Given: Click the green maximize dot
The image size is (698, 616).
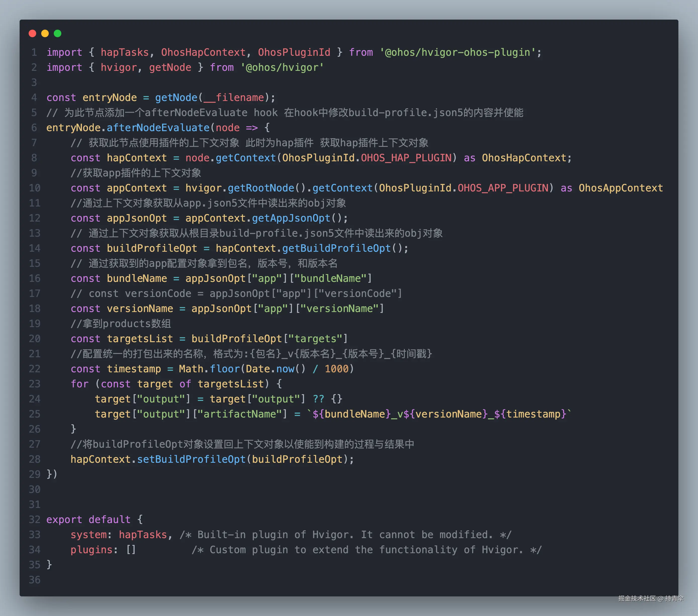Looking at the screenshot, I should (58, 33).
